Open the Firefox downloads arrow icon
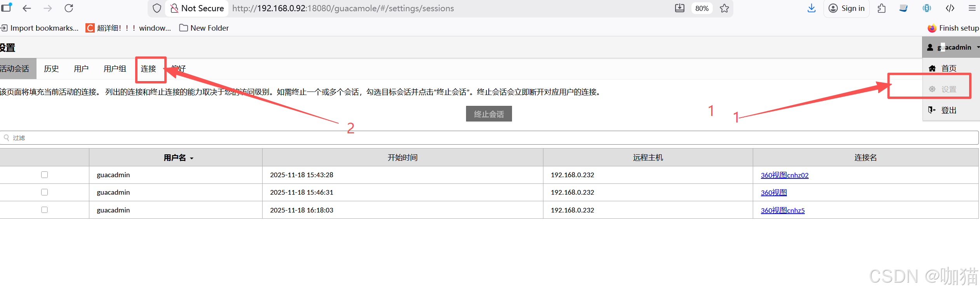The height and width of the screenshot is (292, 980). tap(811, 8)
